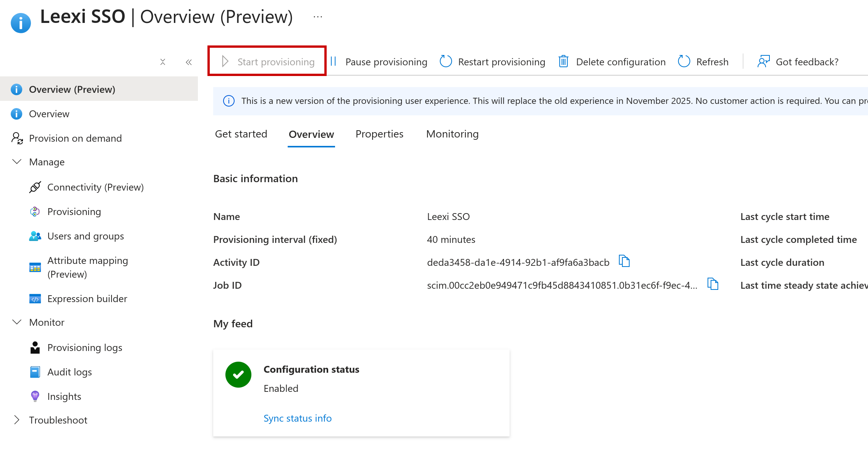This screenshot has width=868, height=456.
Task: Collapse the Monitor section chevron
Action: (x=17, y=322)
